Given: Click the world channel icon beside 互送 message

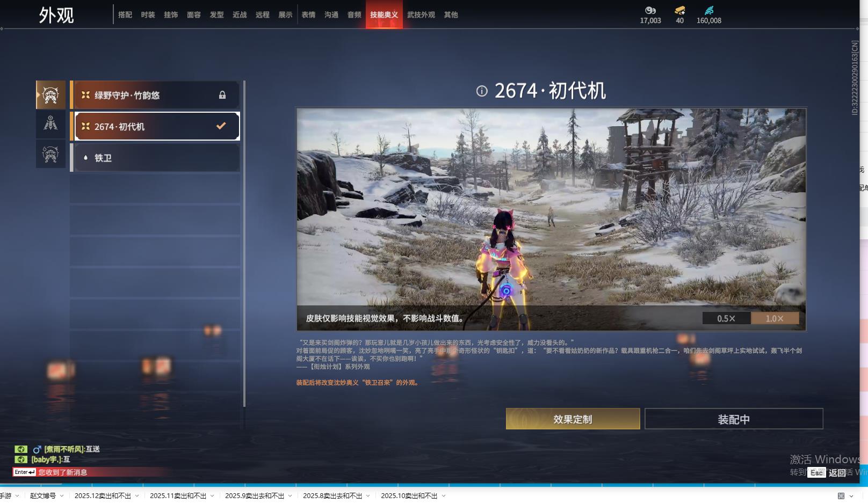Looking at the screenshot, I should pos(21,449).
